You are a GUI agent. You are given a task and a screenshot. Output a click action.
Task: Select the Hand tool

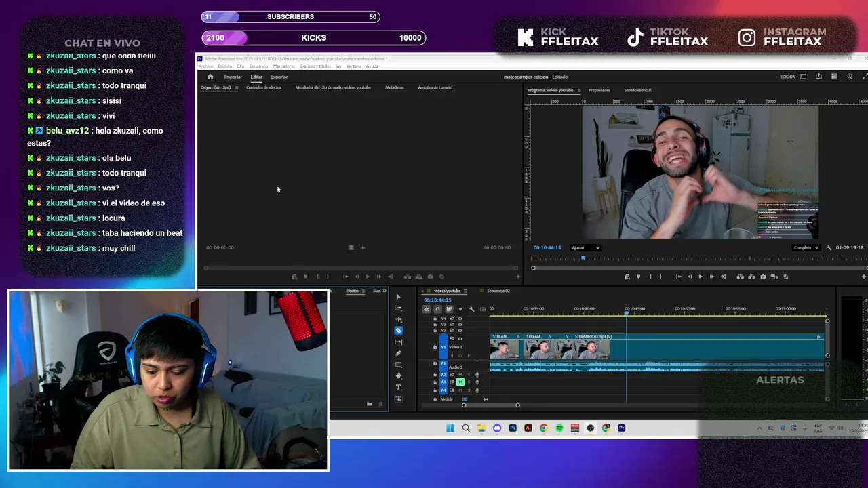[x=399, y=376]
